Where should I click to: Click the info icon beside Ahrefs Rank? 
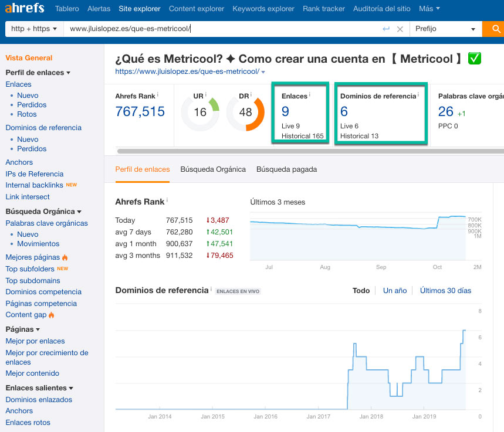[158, 93]
